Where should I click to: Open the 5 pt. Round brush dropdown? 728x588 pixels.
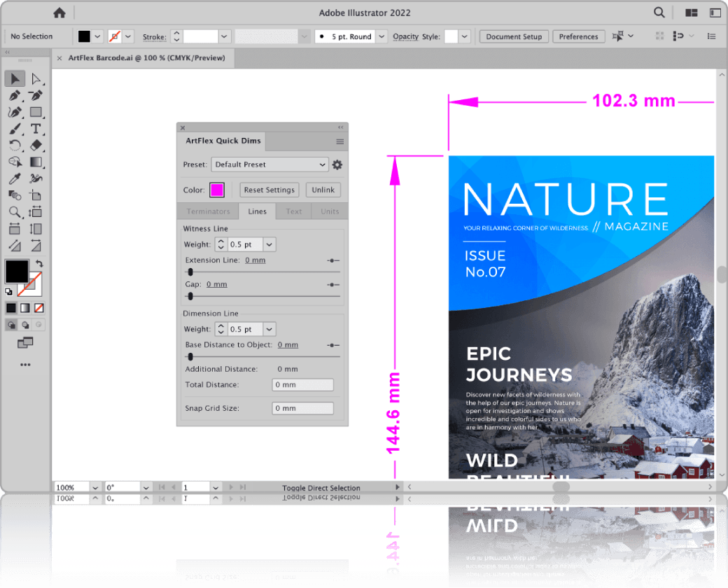[381, 36]
